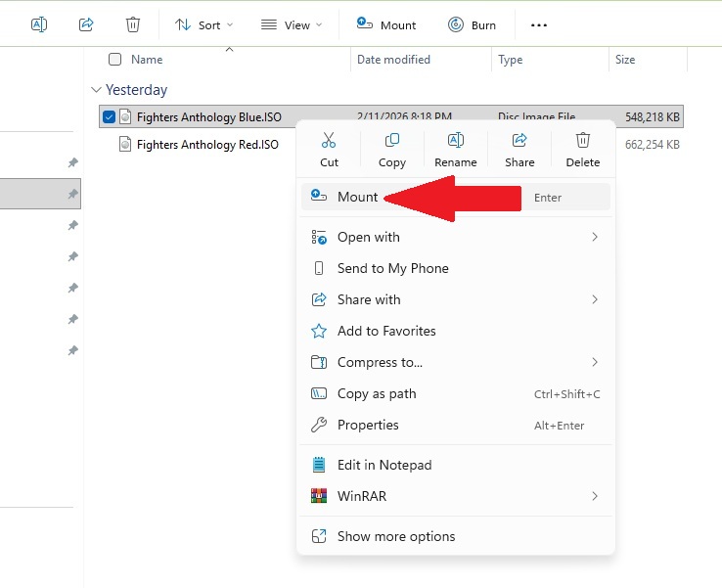Click the Burn toolbar button
This screenshot has width=722, height=588.
click(x=472, y=24)
